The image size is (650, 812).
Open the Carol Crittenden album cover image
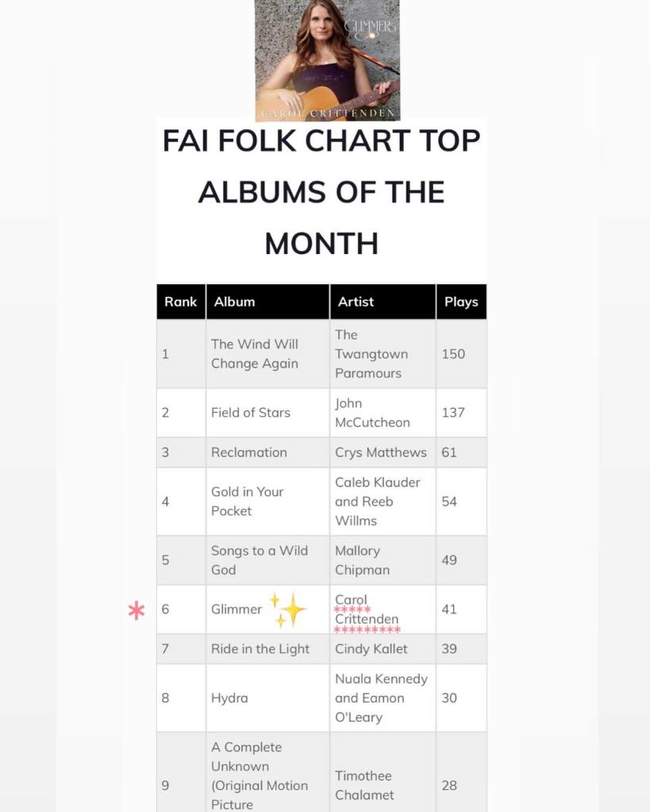point(327,60)
